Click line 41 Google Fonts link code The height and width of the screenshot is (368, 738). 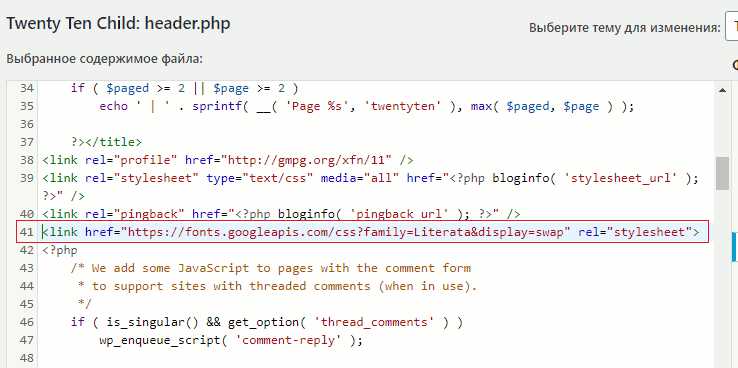[371, 232]
